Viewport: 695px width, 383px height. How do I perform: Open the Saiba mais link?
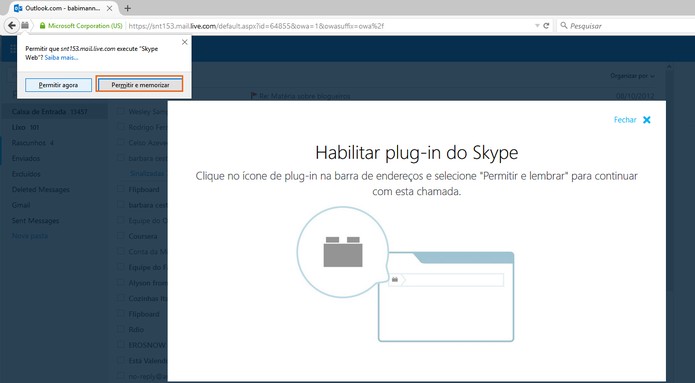coord(62,57)
